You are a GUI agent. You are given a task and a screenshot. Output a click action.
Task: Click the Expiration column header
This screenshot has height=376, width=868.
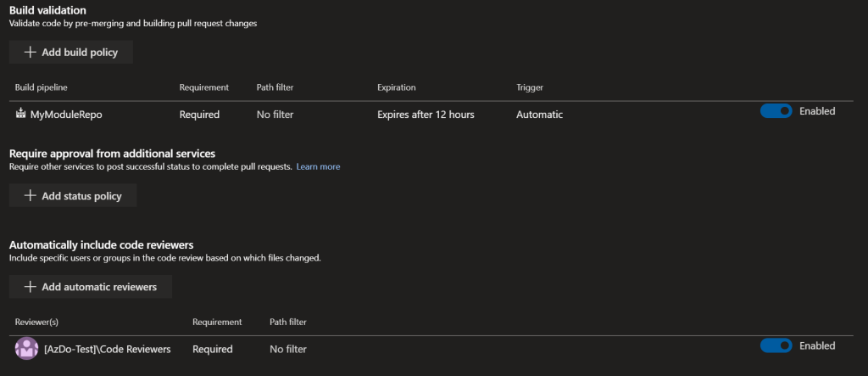pos(397,87)
